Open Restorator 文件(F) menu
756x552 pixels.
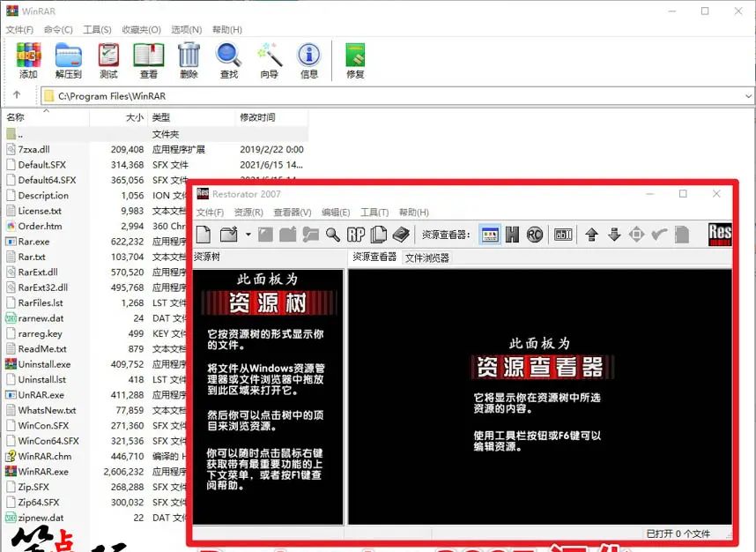[x=211, y=213]
